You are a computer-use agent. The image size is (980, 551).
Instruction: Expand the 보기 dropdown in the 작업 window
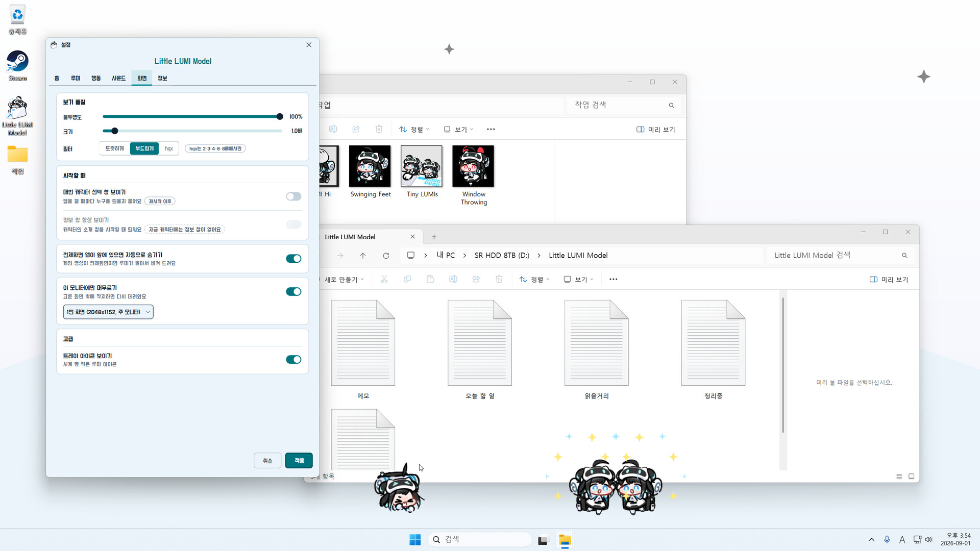point(458,129)
